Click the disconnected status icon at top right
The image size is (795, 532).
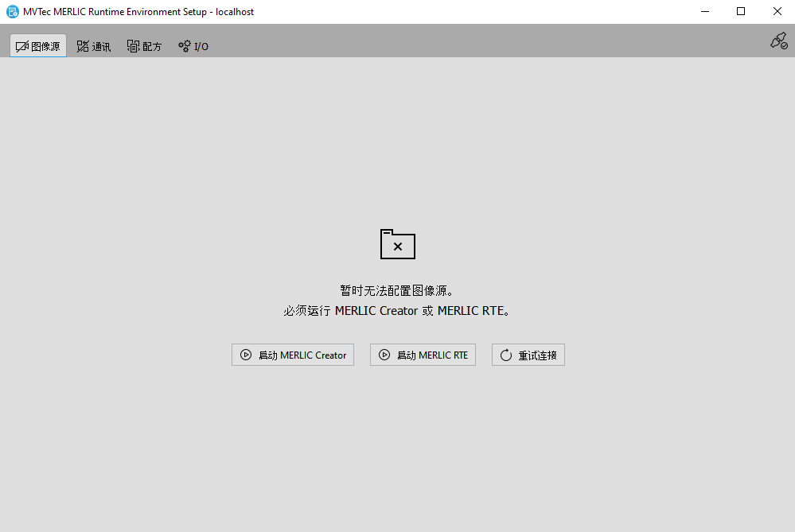coord(778,41)
